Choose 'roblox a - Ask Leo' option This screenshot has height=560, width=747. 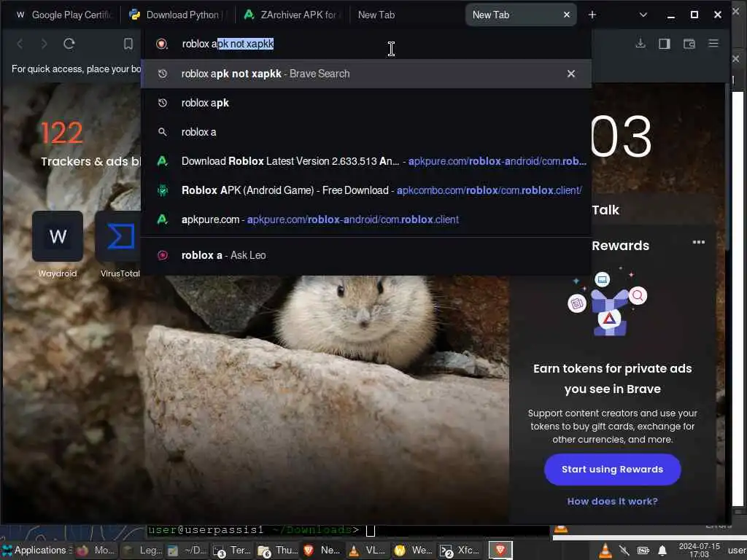[x=366, y=255]
